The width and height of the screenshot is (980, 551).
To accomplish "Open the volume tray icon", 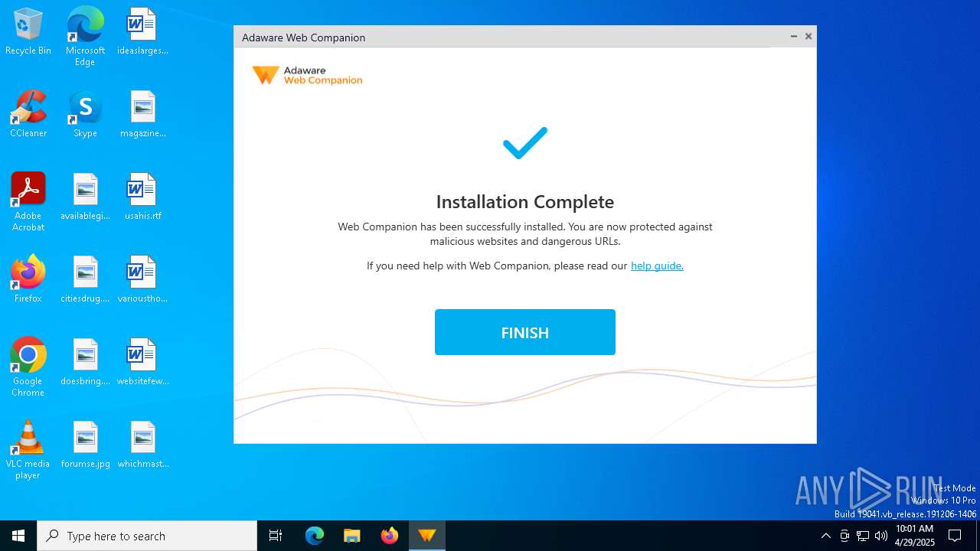I will click(881, 536).
